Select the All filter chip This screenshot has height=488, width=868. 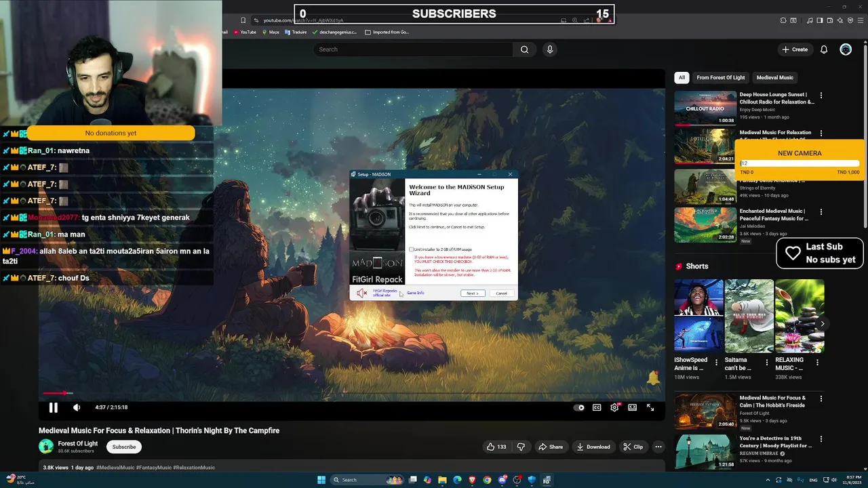click(x=682, y=77)
